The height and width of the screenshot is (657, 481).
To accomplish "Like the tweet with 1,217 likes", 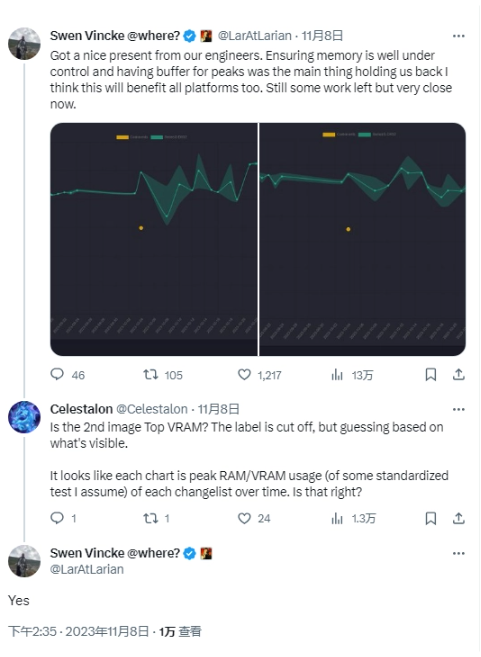I will click(244, 374).
